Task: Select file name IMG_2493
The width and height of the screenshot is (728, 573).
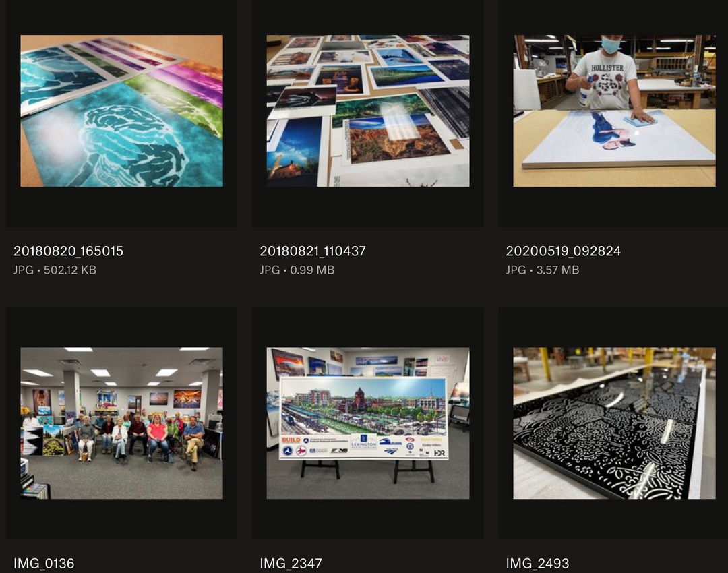Action: 537,564
